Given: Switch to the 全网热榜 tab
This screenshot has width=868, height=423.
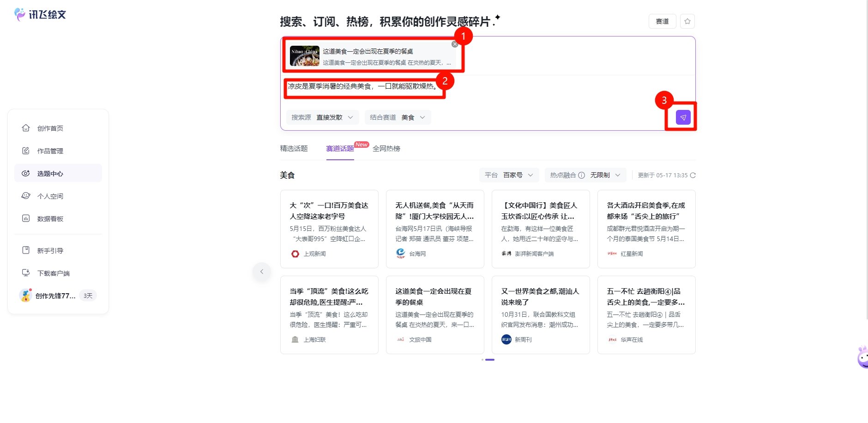Looking at the screenshot, I should pos(386,148).
